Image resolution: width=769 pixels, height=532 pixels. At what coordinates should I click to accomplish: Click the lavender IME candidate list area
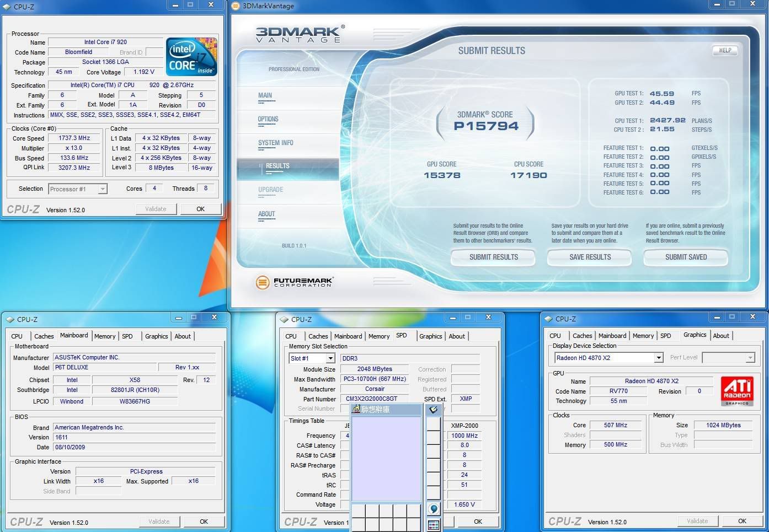(386, 459)
